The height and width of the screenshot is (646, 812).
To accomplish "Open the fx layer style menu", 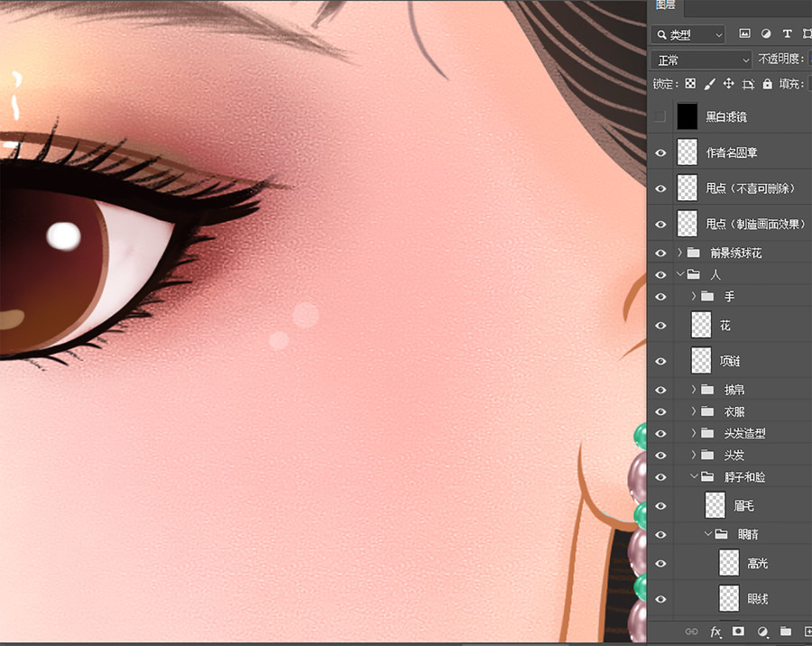I will tap(715, 632).
